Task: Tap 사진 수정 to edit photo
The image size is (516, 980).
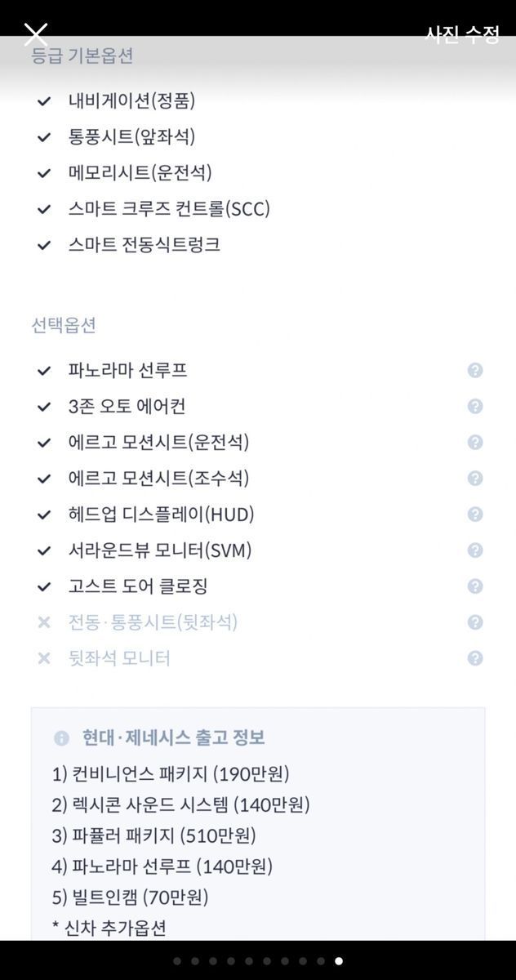Action: 461,34
